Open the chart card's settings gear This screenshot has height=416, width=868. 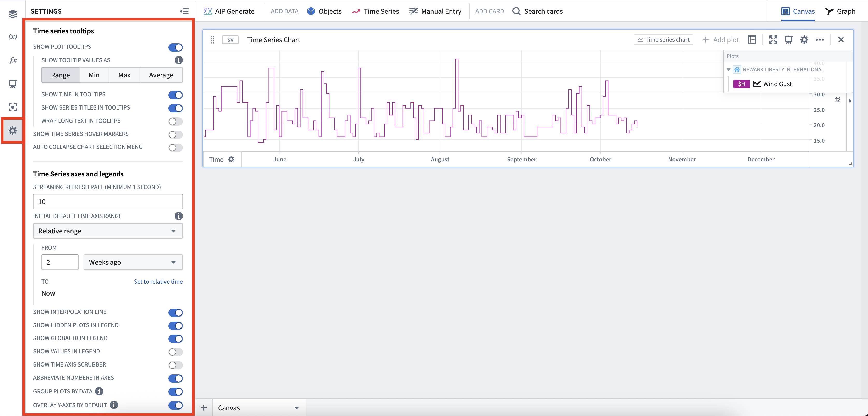(804, 40)
